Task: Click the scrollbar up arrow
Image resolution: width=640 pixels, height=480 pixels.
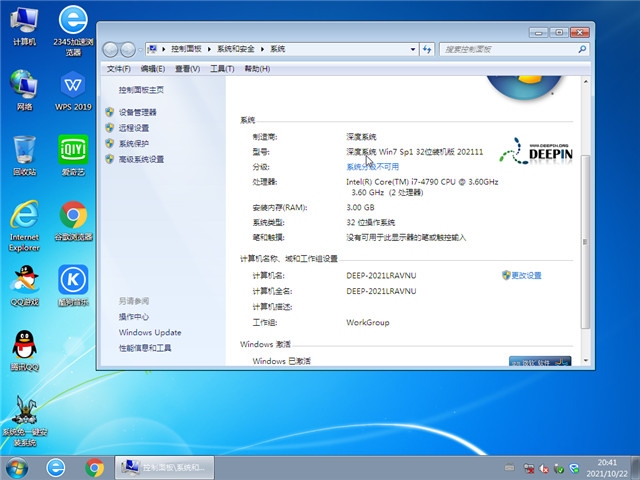Action: tap(585, 82)
